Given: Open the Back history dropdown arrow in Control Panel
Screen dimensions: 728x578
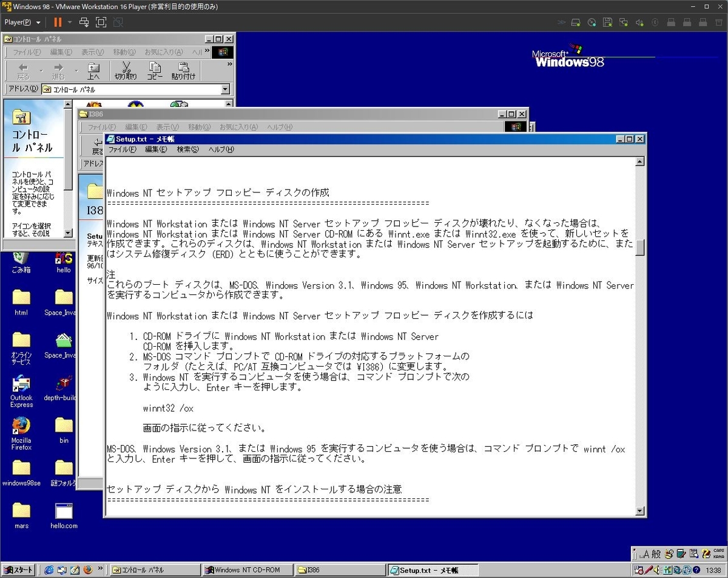Looking at the screenshot, I should tap(41, 70).
